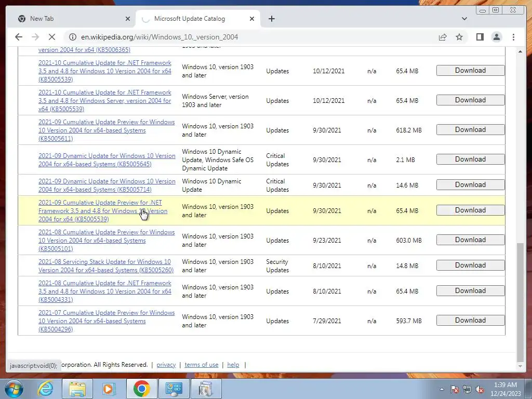Open the side panel icon
532x399 pixels.
click(480, 37)
